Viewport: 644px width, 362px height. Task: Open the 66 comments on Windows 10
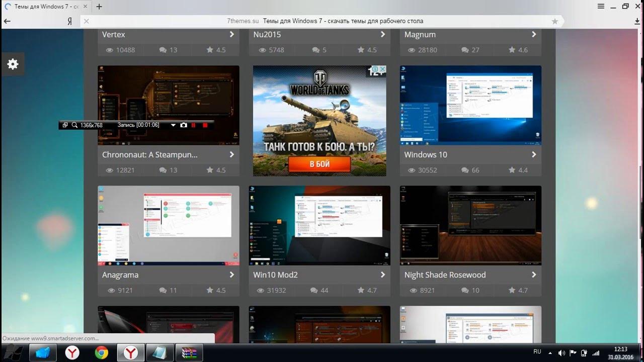(x=470, y=170)
